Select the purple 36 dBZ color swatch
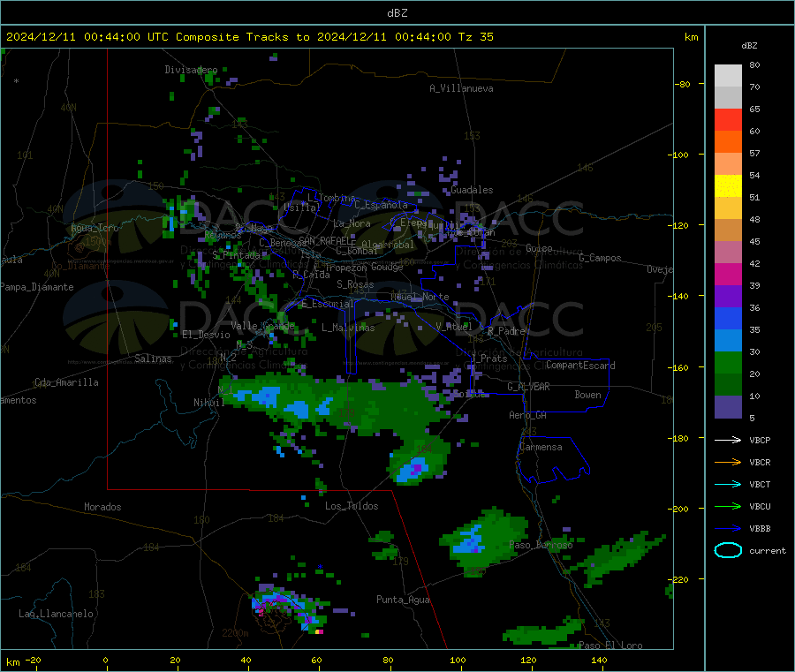The width and height of the screenshot is (795, 672). [728, 297]
